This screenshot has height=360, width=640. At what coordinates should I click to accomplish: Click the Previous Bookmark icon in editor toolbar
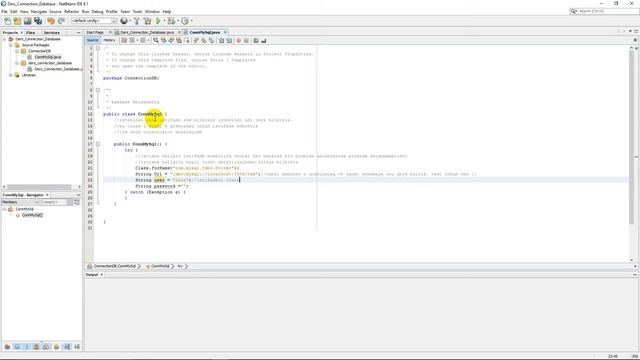(196, 40)
